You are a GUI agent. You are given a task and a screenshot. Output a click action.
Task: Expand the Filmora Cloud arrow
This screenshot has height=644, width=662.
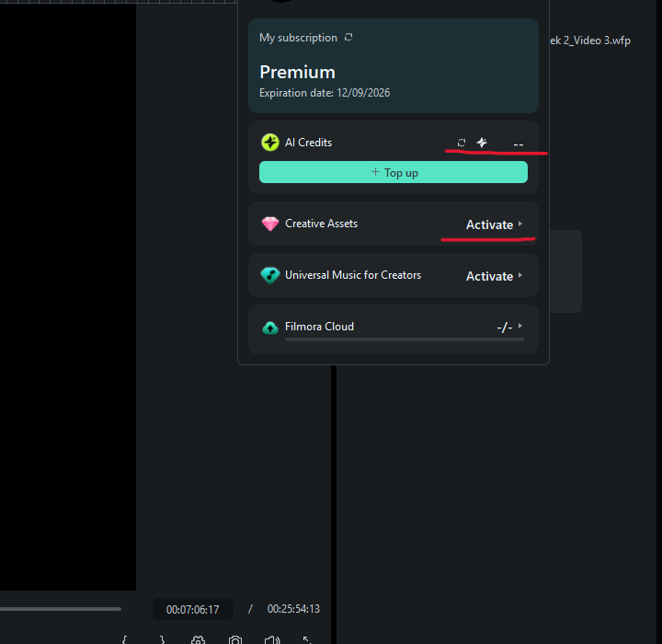[520, 327]
